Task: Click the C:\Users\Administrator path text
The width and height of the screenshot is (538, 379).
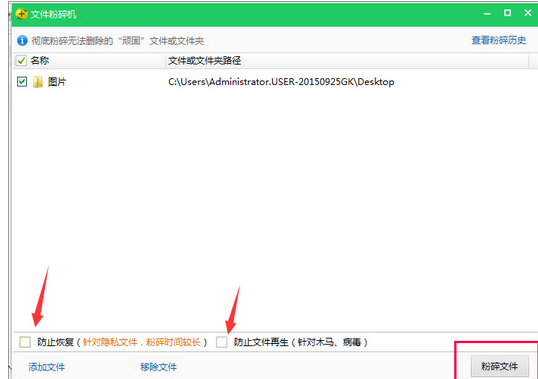Action: pyautogui.click(x=281, y=82)
